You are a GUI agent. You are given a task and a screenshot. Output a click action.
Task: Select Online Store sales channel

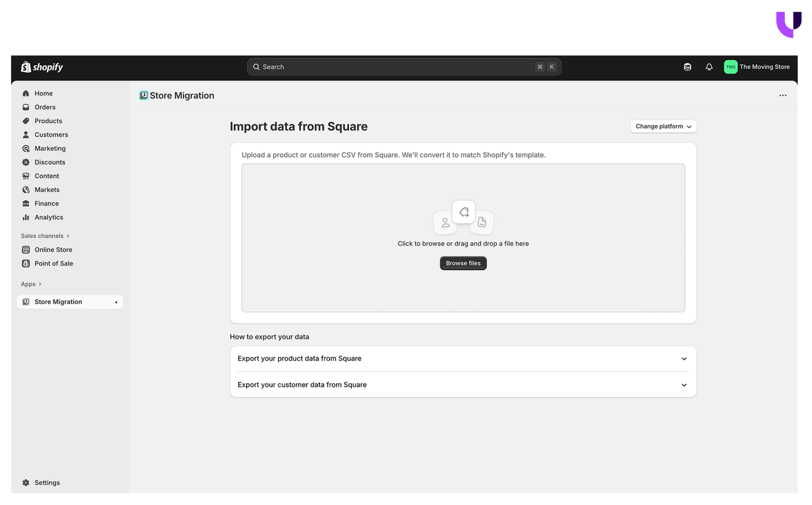[53, 249]
